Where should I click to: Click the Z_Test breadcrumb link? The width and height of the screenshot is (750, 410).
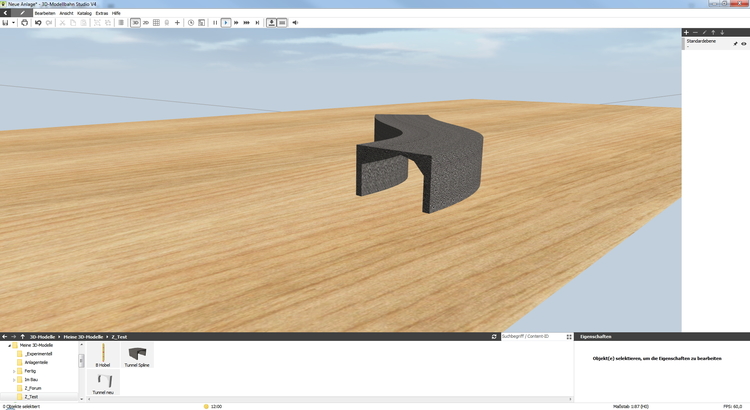coord(119,337)
